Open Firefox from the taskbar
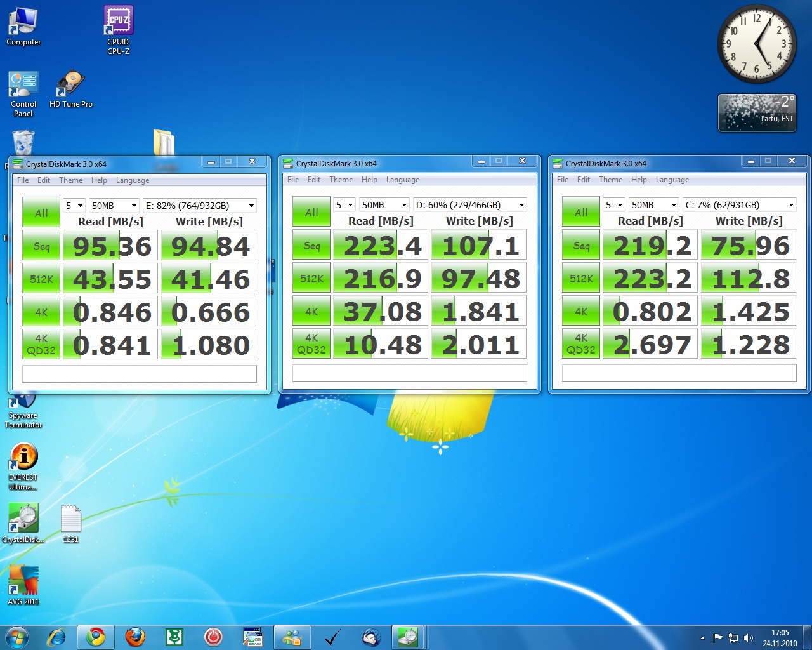Screen dimensions: 812x650 pyautogui.click(x=135, y=637)
